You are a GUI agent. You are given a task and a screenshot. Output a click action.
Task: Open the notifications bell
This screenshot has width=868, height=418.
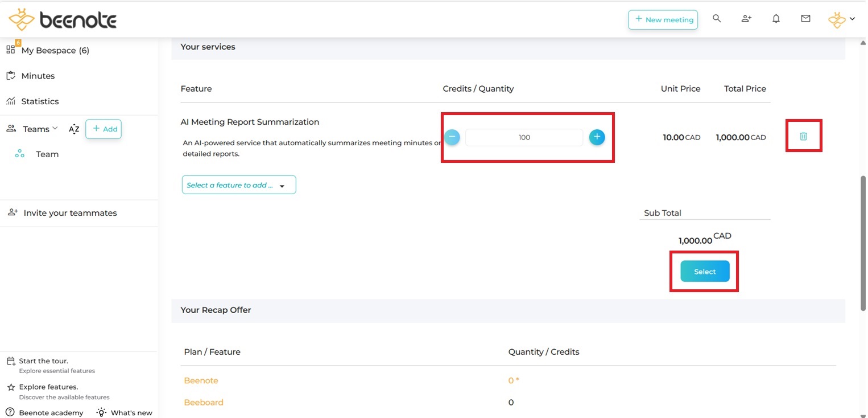click(x=776, y=19)
